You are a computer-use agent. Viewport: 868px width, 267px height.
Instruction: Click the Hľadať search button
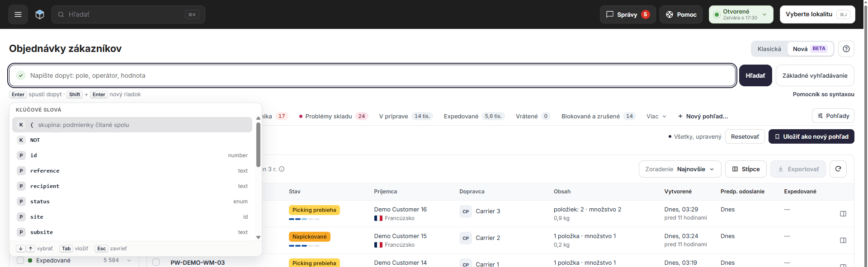pos(755,75)
